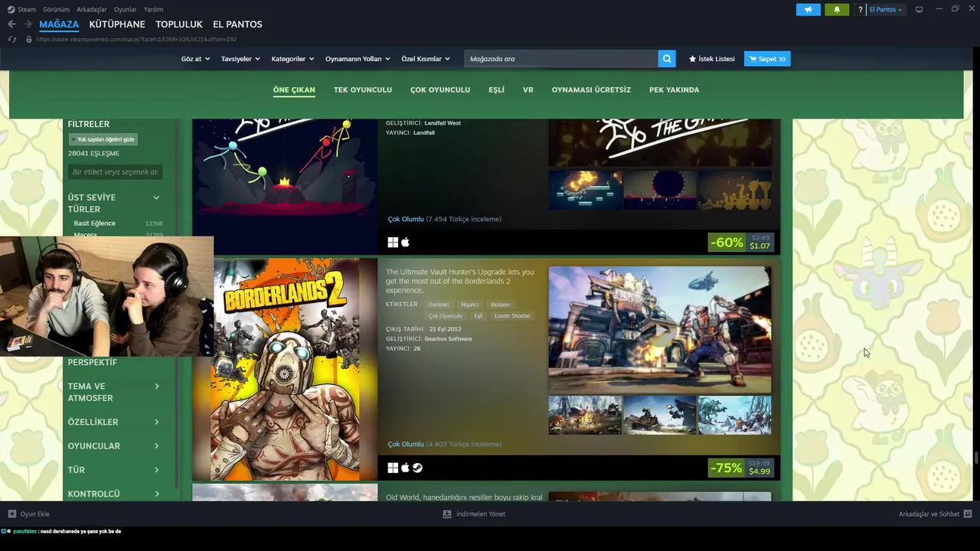Click the Looter Shooter tag
The image size is (980, 551).
tap(512, 316)
